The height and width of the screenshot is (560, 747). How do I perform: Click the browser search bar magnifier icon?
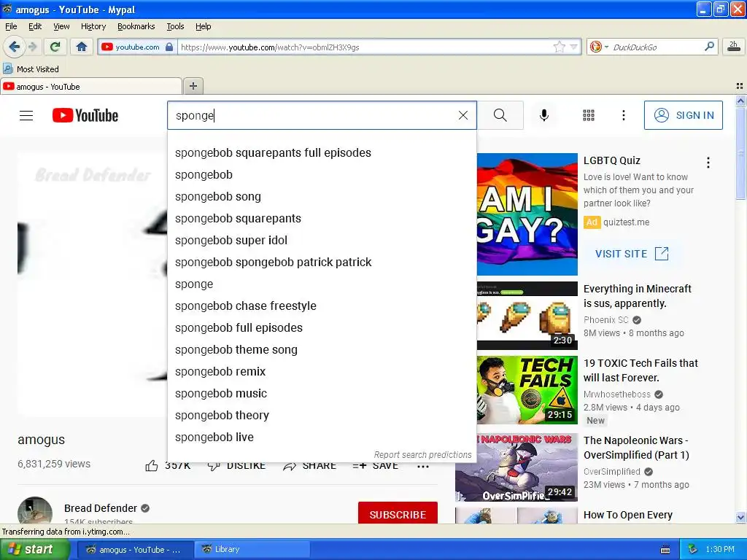[709, 47]
